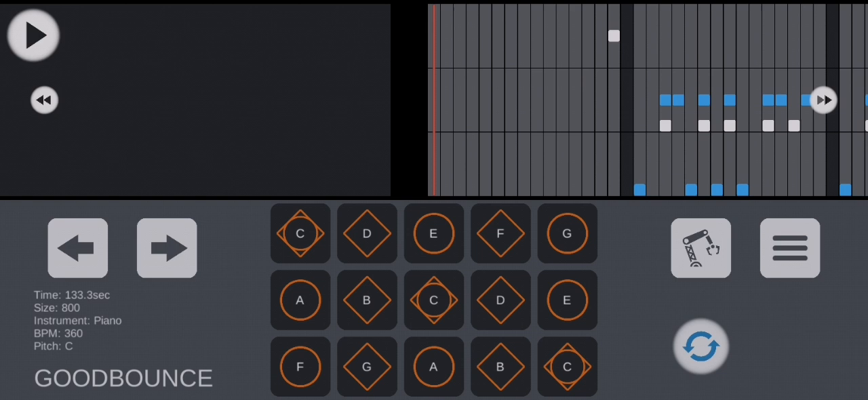Click the blue refresh cycle icon

(701, 346)
